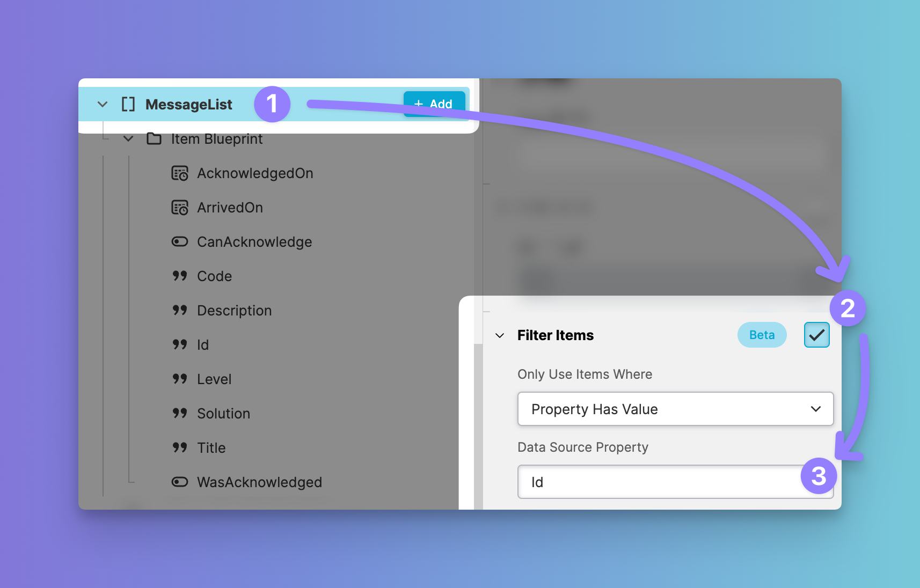
Task: Select the Solution property item
Action: pyautogui.click(x=223, y=414)
